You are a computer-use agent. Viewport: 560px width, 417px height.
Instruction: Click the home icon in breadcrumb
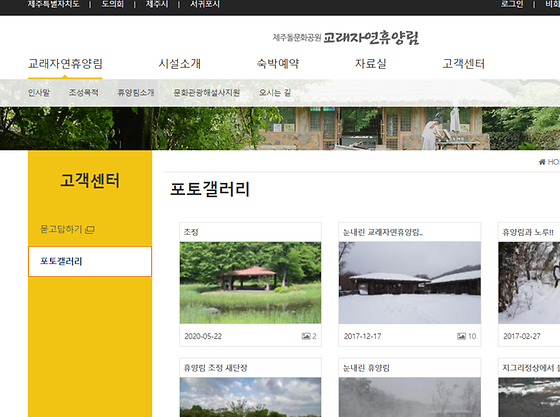point(542,162)
